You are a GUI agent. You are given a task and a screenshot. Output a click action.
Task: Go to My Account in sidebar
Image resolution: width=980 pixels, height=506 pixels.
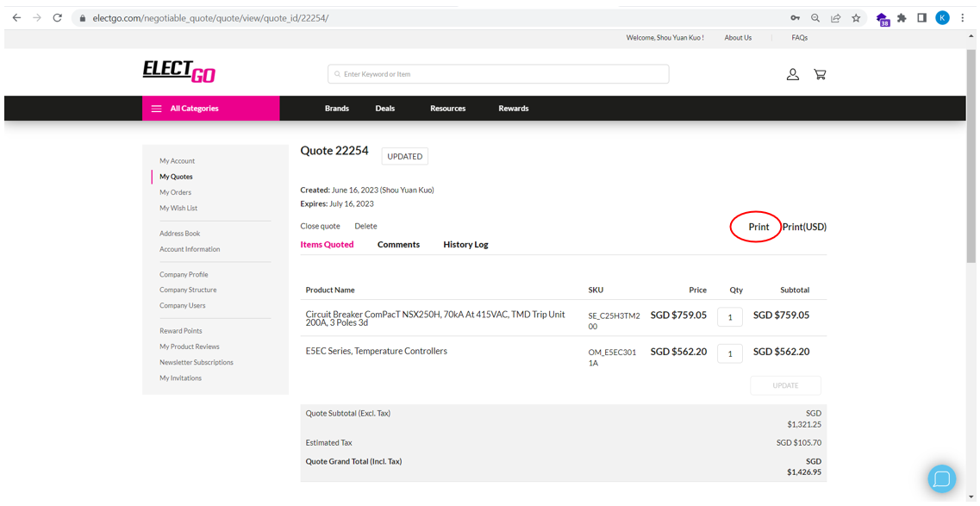pyautogui.click(x=178, y=161)
